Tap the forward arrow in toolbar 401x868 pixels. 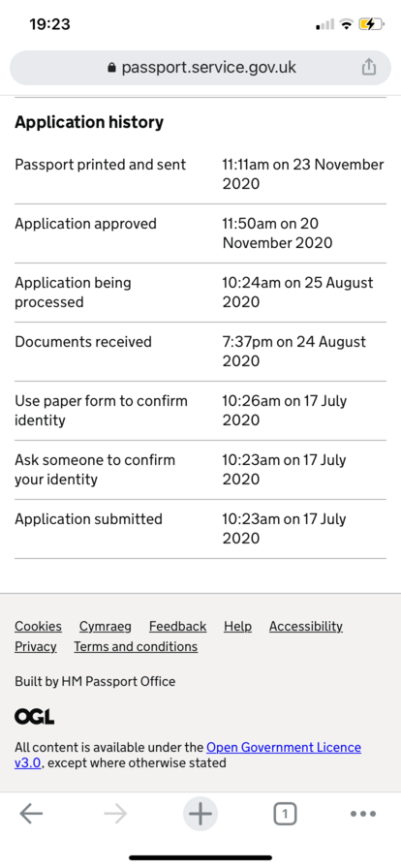point(115,814)
